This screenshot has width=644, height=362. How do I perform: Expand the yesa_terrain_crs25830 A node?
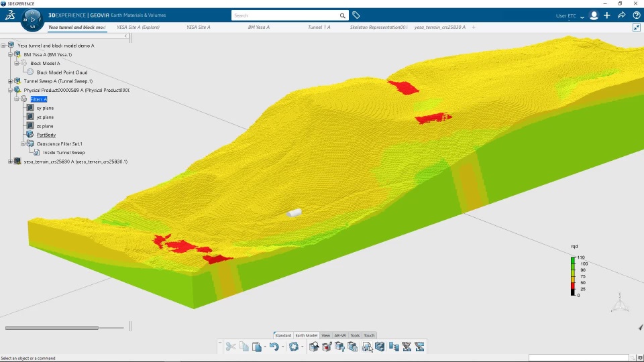[10, 162]
